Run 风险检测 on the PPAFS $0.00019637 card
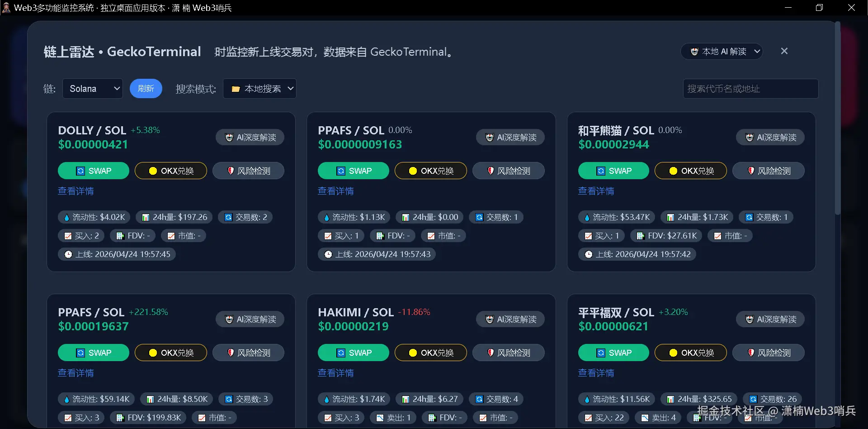 [248, 353]
